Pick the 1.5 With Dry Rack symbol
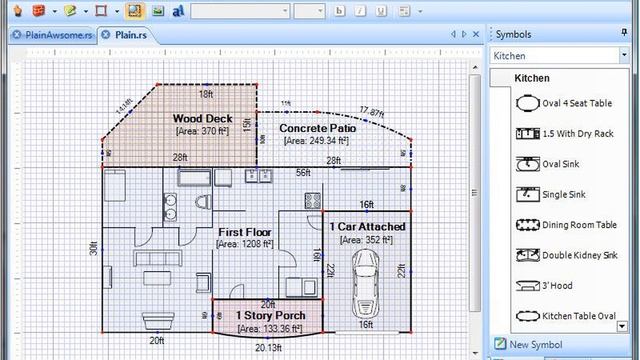The image size is (640, 360). point(564,133)
